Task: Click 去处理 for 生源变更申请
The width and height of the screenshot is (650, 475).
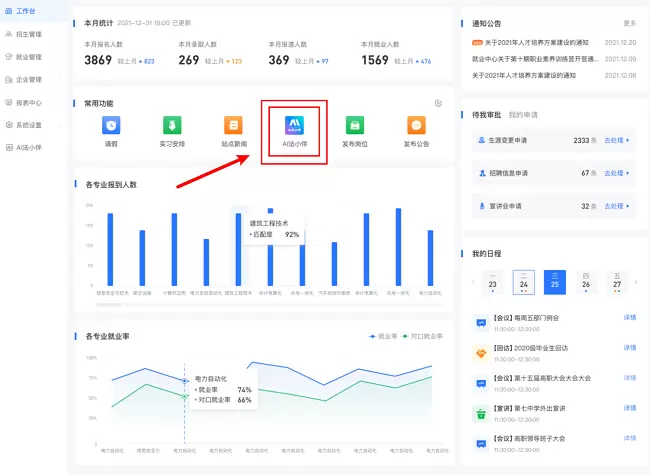Action: (x=617, y=142)
